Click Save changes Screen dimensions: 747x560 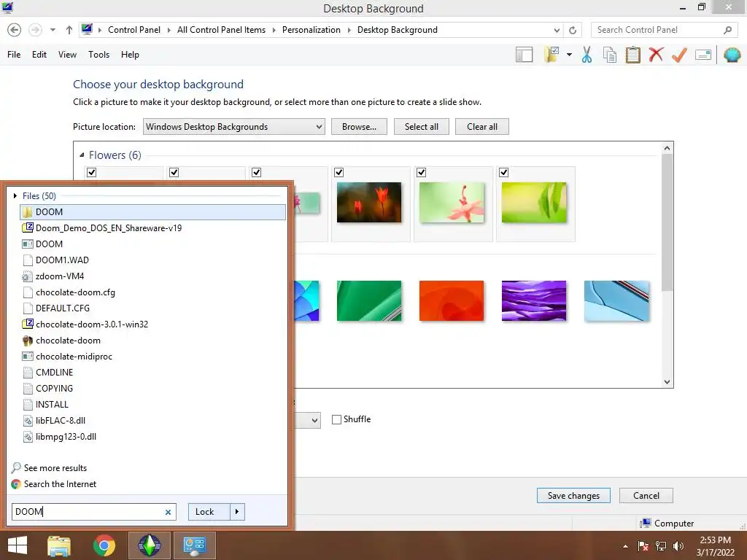[573, 496]
